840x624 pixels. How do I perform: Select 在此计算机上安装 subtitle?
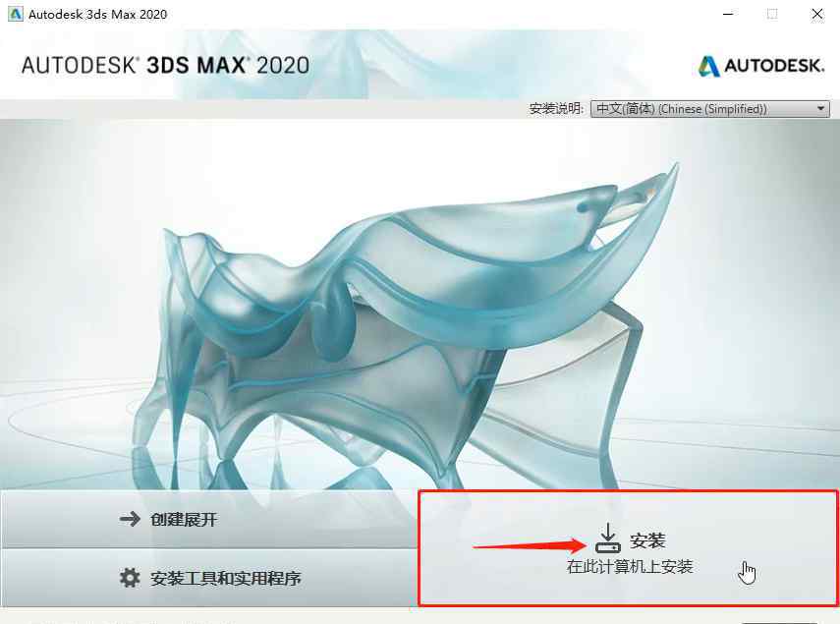click(x=630, y=566)
